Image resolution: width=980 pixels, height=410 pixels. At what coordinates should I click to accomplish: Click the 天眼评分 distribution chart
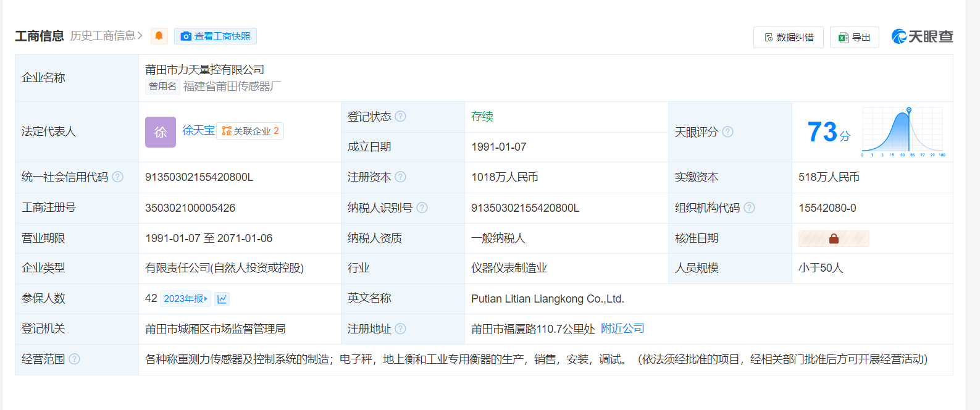903,132
